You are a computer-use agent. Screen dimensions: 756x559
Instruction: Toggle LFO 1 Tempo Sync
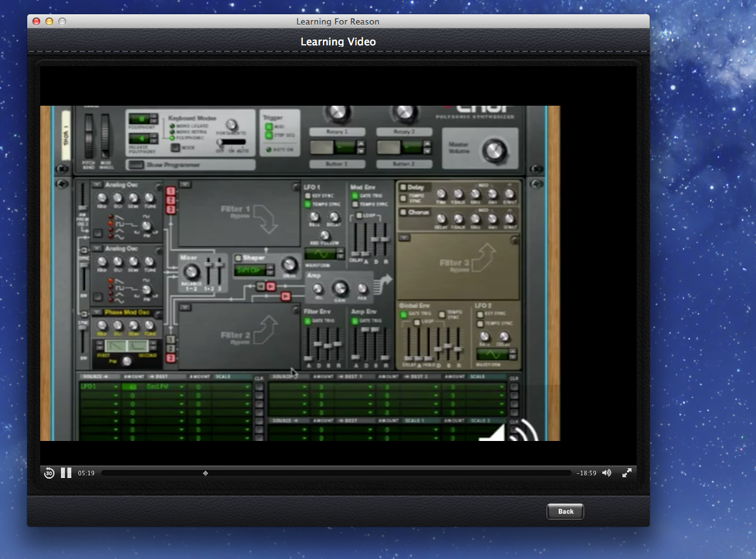pyautogui.click(x=307, y=204)
